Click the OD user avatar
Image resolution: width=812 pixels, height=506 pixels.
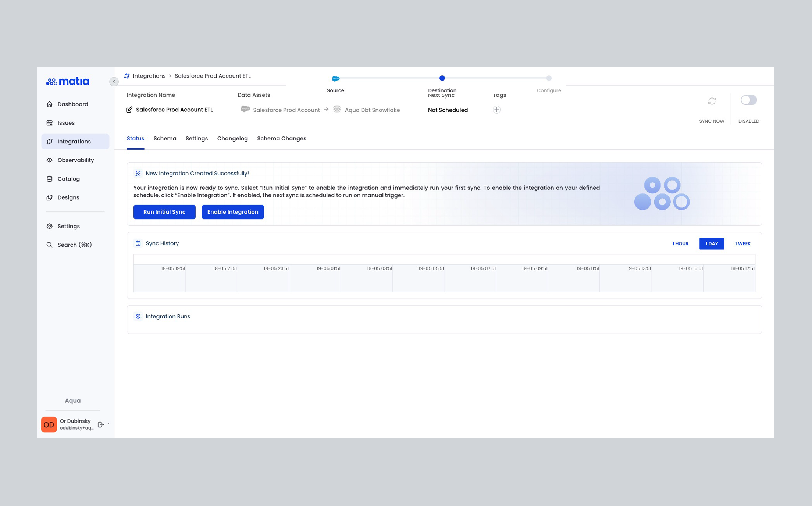click(x=49, y=424)
